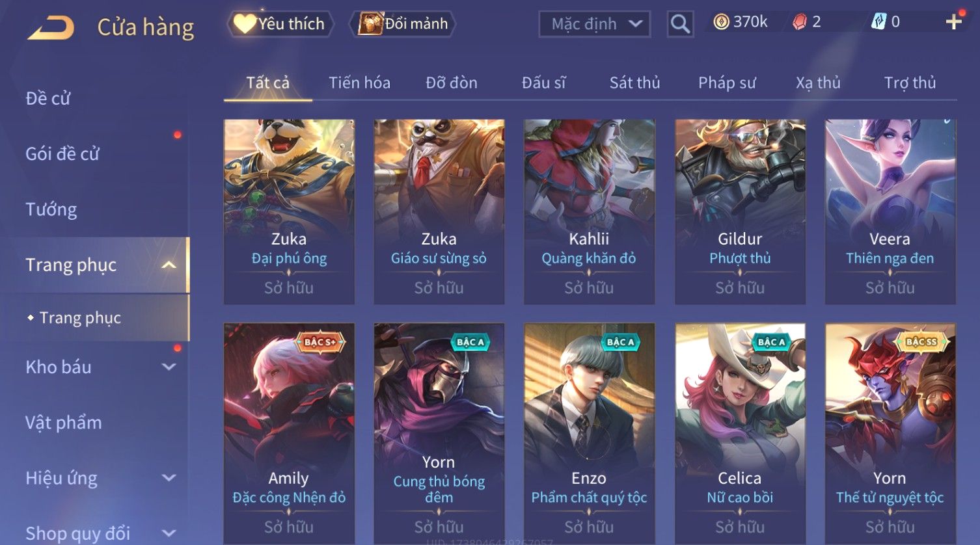Expand the Hiệu ứng sidebar section

pyautogui.click(x=169, y=478)
